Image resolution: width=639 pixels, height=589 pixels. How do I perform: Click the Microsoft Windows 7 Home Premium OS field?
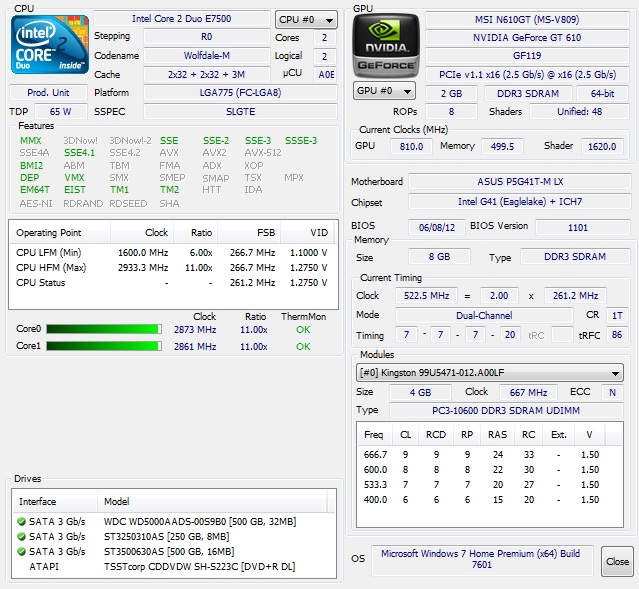tap(482, 560)
